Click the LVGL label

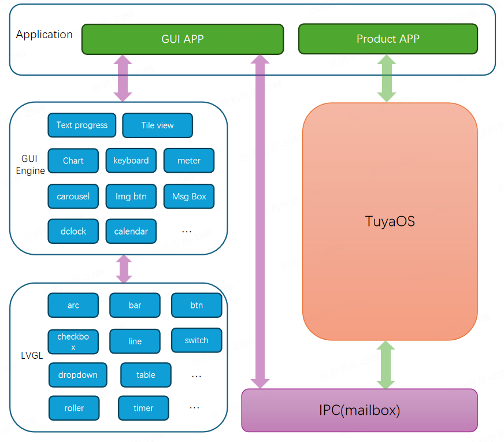coord(32,355)
